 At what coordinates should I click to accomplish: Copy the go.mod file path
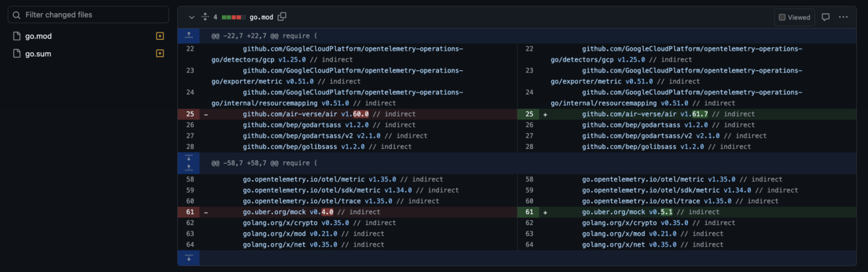282,17
